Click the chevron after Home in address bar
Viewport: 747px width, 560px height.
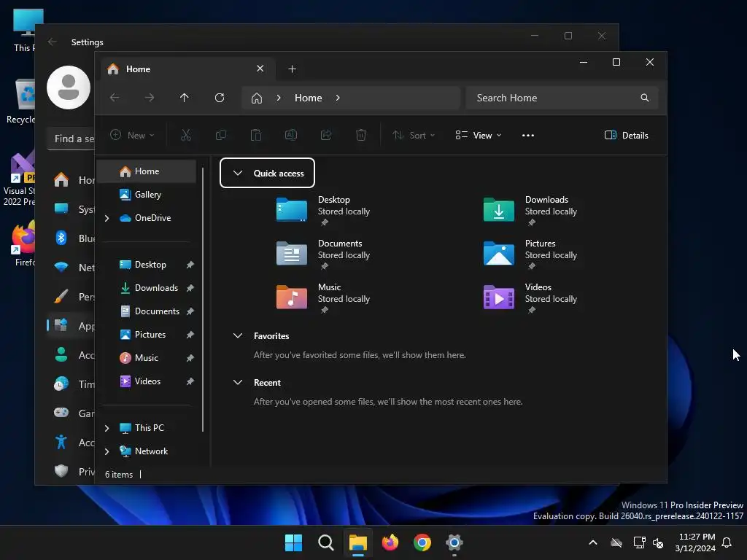click(338, 98)
